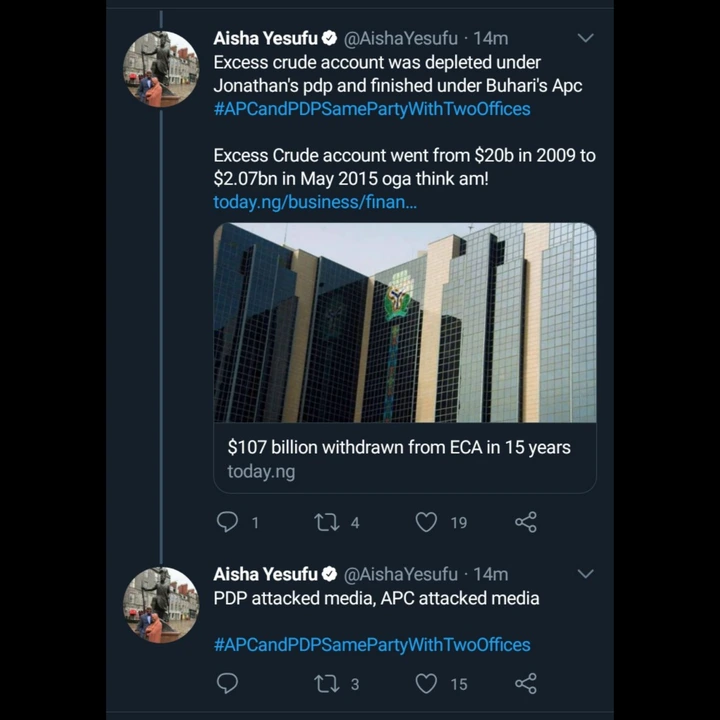Image resolution: width=720 pixels, height=720 pixels.
Task: Click @AishaYesufu handle on second tweet
Action: pos(401,575)
